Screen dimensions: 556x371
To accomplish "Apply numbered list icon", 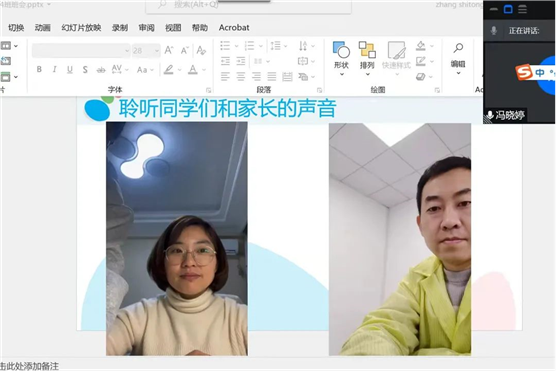I will click(x=250, y=46).
